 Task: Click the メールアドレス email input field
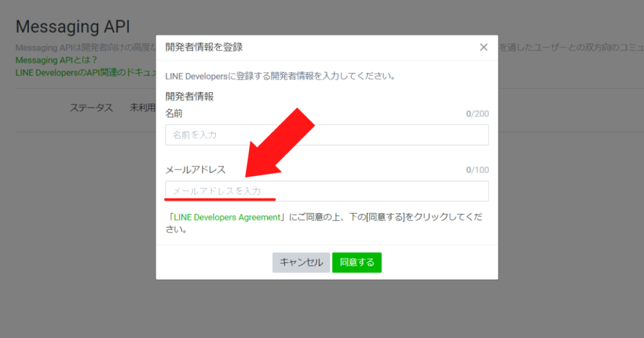point(327,191)
